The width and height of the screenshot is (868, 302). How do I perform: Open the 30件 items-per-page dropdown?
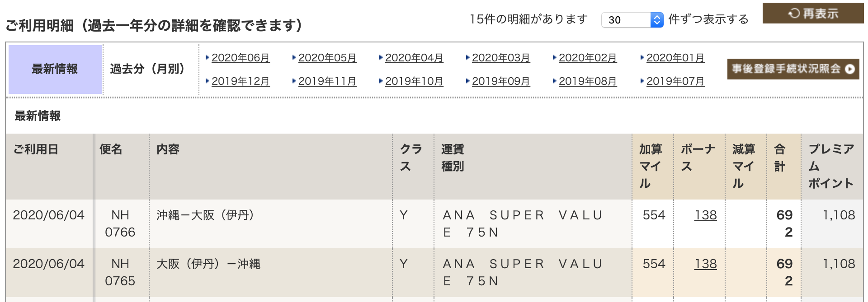pos(632,20)
